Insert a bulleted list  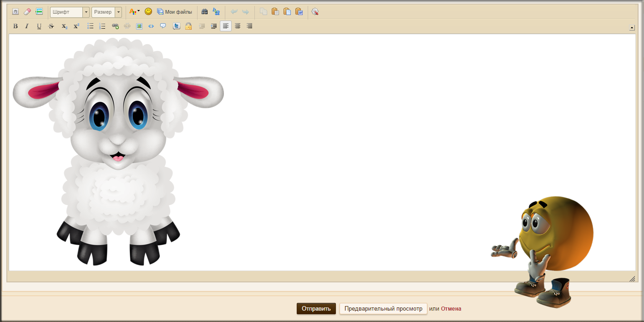91,26
